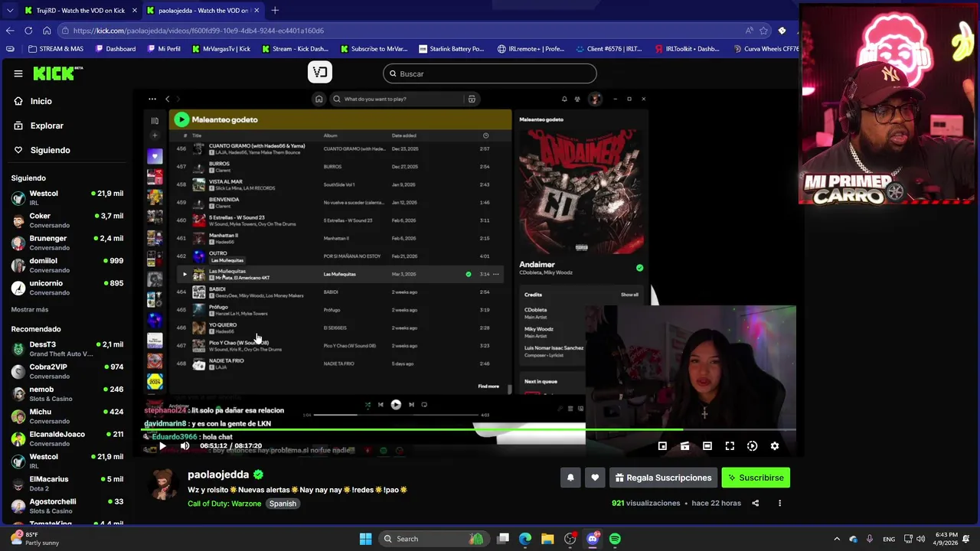The height and width of the screenshot is (551, 980).
Task: Expand hidden system tray icons
Action: 837,539
